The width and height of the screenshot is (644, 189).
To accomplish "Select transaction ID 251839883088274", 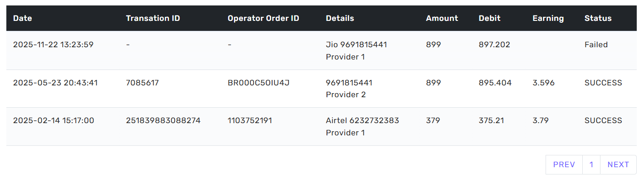I will pos(163,120).
